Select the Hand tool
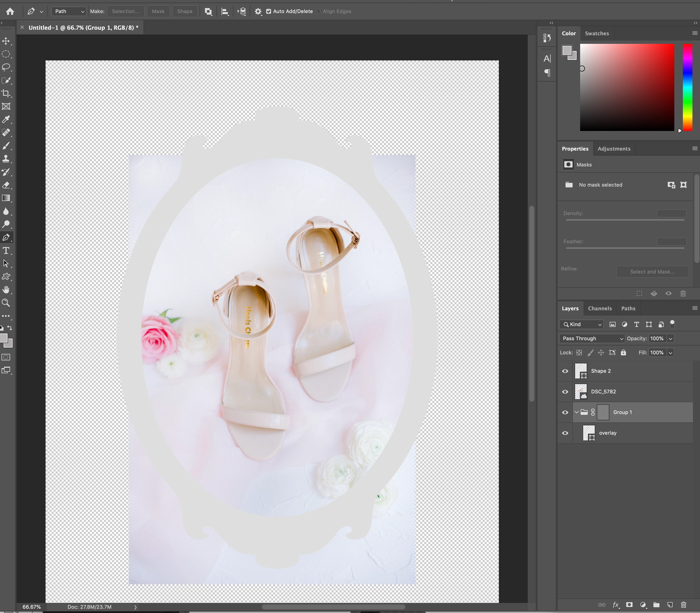The image size is (700, 613). (x=6, y=290)
